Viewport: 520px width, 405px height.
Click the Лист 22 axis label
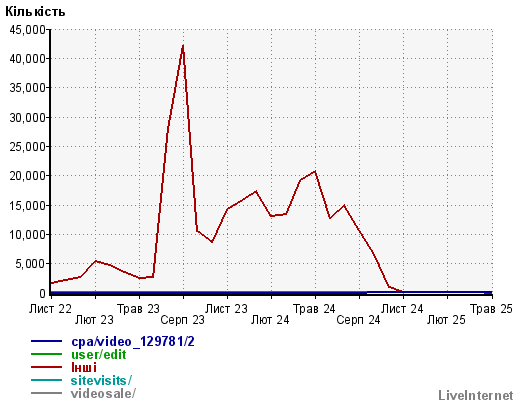pyautogui.click(x=50, y=309)
